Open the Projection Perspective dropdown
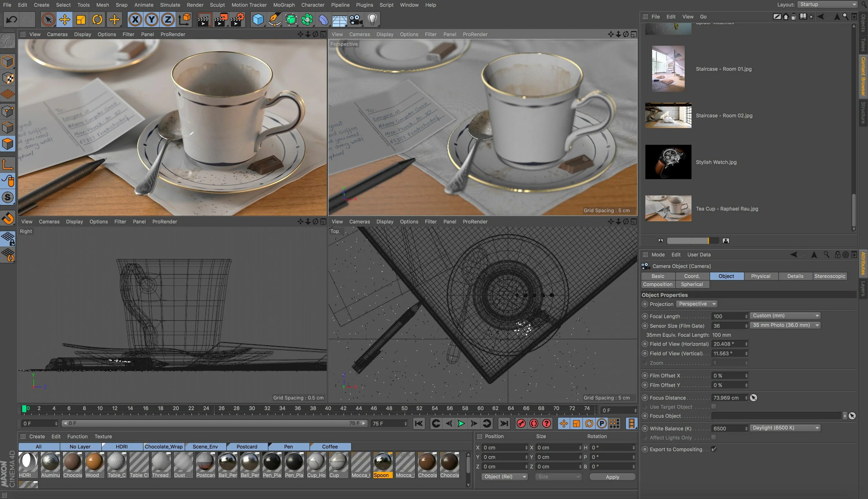This screenshot has height=499, width=868. pyautogui.click(x=697, y=304)
